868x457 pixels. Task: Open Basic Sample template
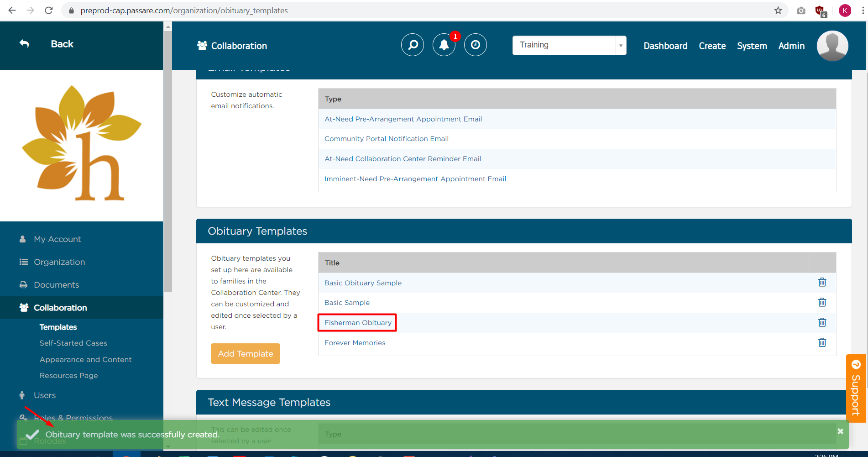pyautogui.click(x=347, y=303)
